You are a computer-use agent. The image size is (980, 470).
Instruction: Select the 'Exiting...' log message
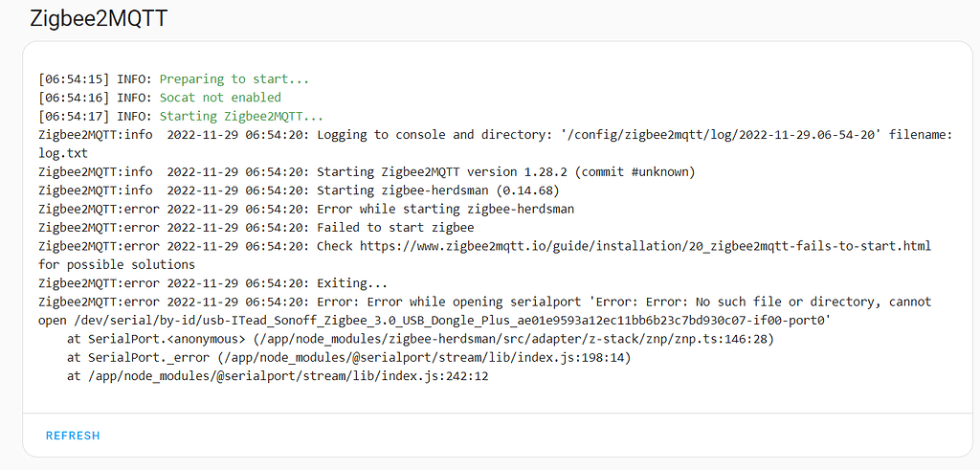point(352,283)
